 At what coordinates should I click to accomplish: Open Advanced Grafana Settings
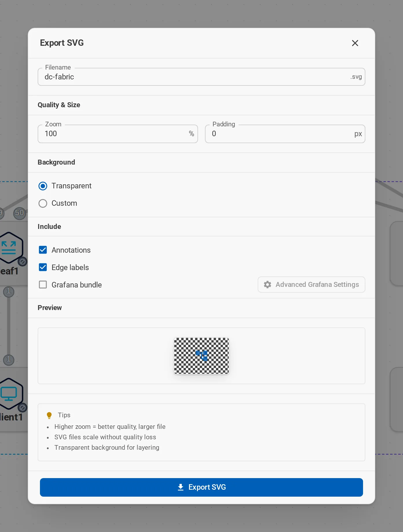click(x=311, y=285)
